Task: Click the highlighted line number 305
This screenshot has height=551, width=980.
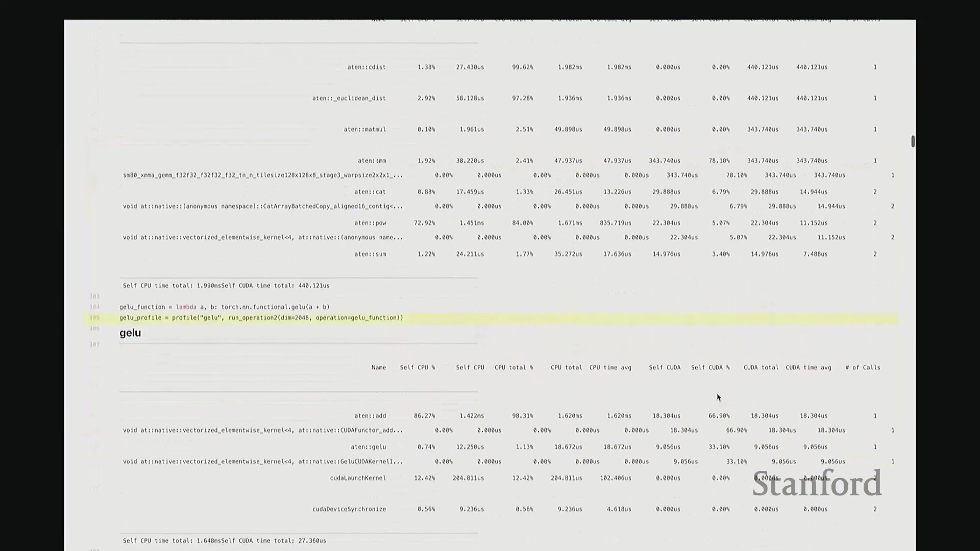Action: 94,318
